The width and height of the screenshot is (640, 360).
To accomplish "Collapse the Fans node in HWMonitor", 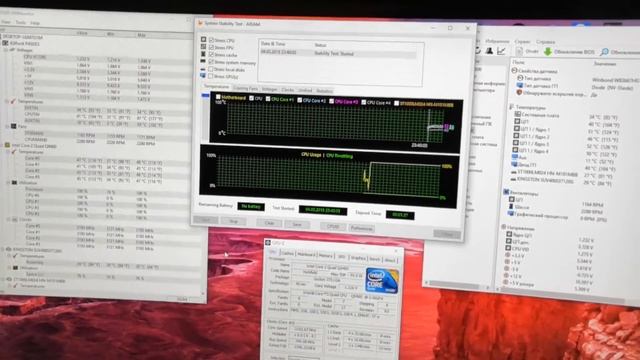I will tap(7, 127).
